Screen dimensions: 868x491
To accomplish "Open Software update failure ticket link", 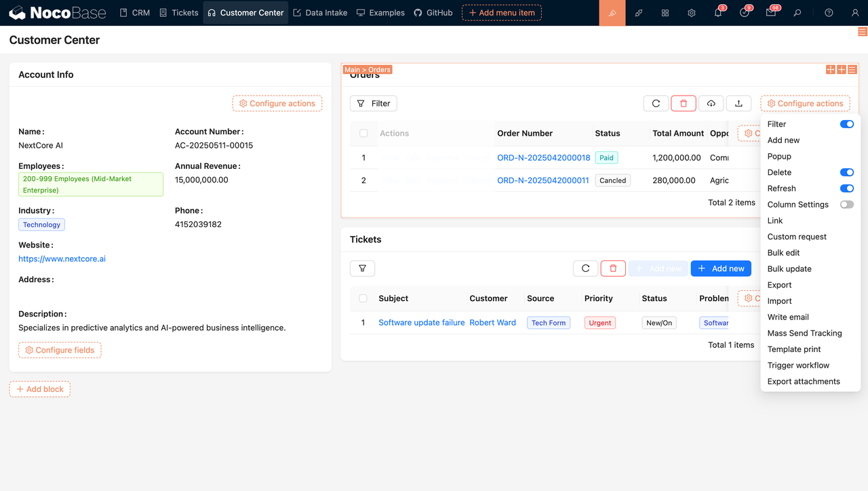I will click(422, 323).
